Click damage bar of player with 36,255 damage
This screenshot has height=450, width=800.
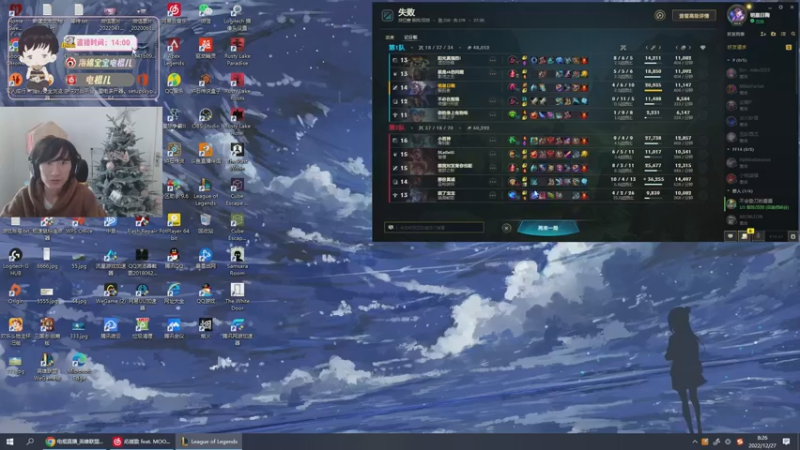point(653,185)
